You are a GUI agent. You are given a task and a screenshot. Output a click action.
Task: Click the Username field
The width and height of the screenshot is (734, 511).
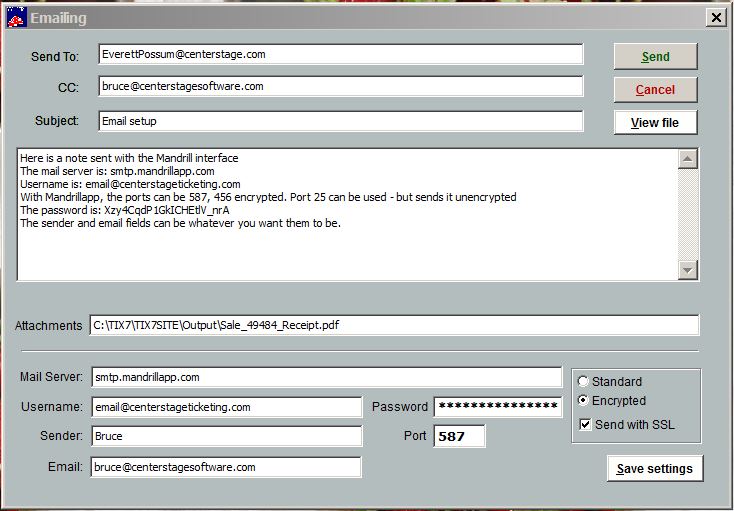[x=227, y=407]
